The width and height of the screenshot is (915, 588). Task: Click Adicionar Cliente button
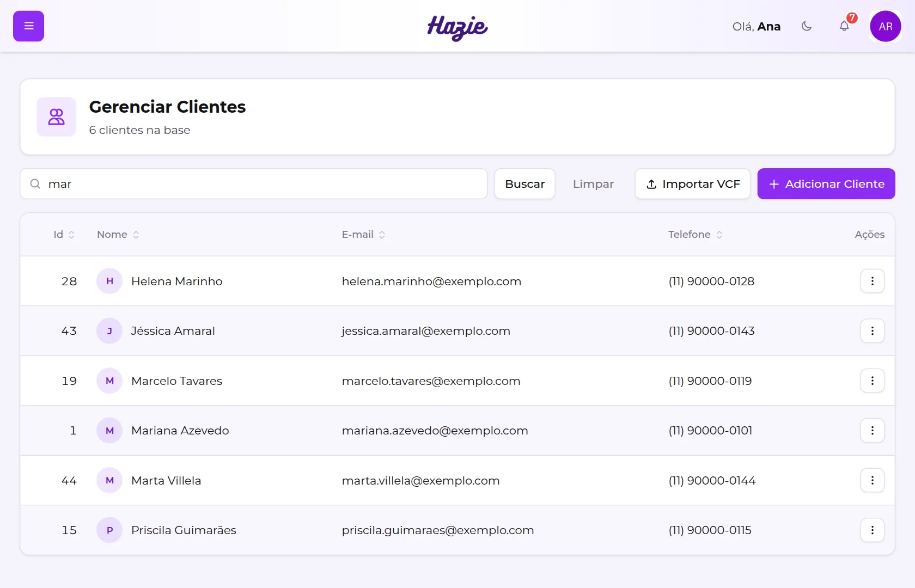[826, 184]
